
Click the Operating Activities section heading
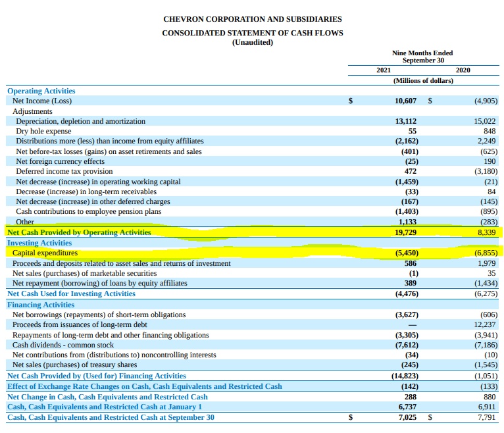(x=41, y=91)
